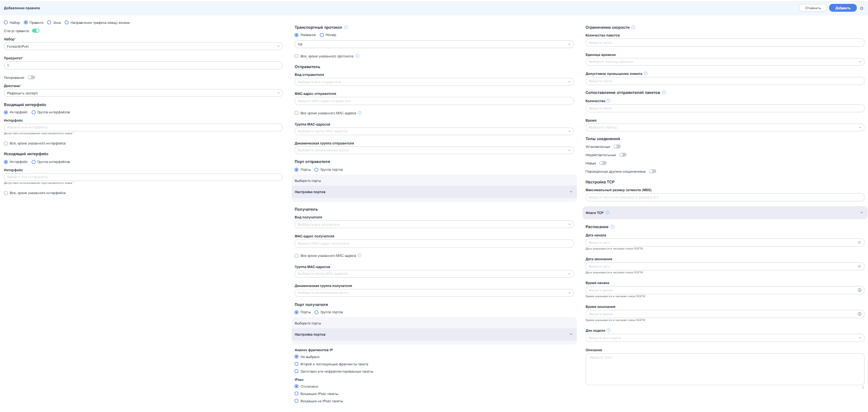Screen dimensions: 868x412
Task: Click the Описание text area
Action: (x=724, y=369)
